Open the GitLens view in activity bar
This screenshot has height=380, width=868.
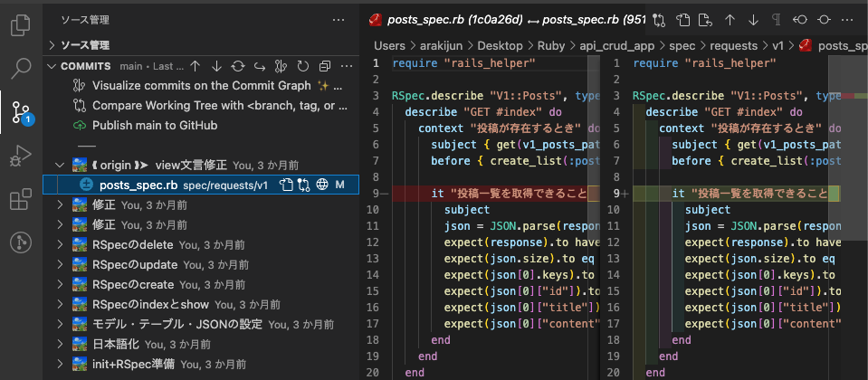[x=21, y=242]
